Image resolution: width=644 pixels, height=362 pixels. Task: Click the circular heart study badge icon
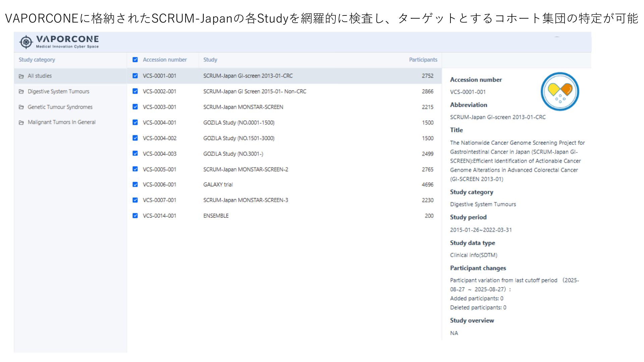point(560,92)
